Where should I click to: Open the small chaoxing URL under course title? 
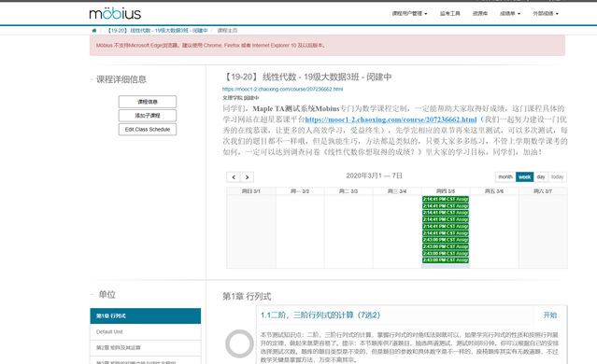(282, 89)
